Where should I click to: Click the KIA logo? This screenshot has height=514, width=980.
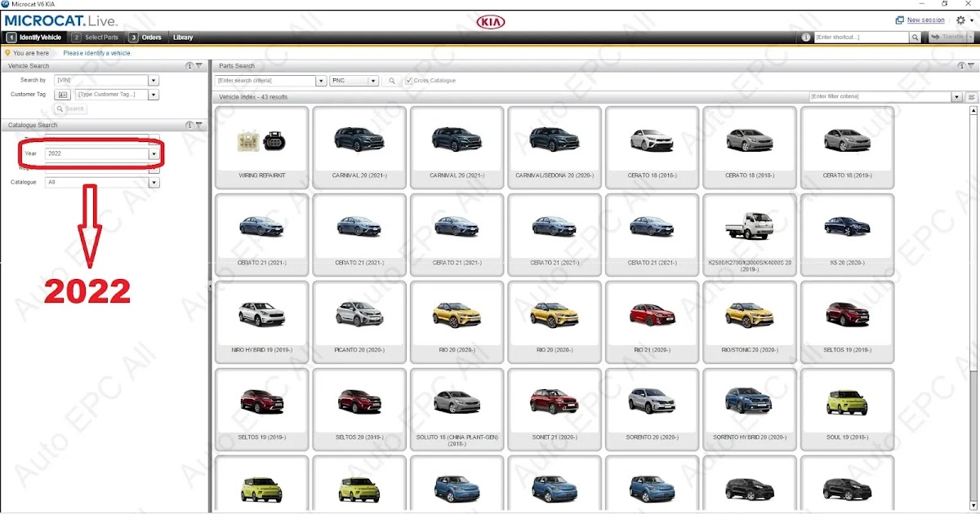(x=490, y=21)
